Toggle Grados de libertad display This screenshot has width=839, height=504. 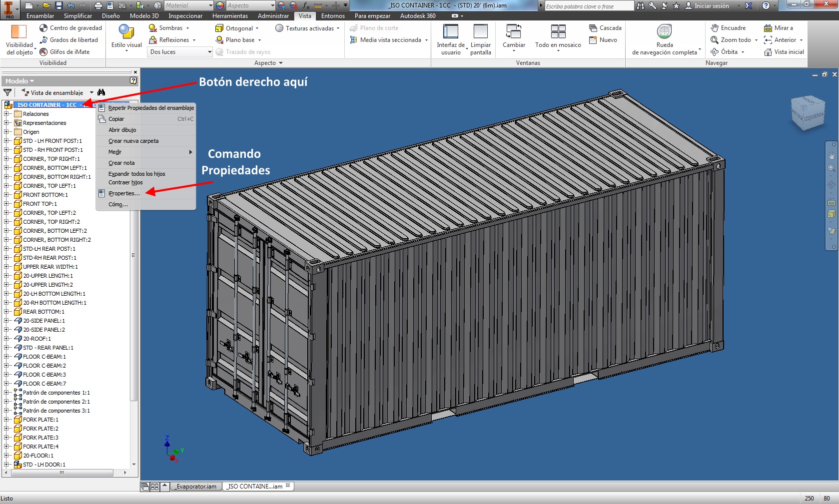tap(69, 40)
